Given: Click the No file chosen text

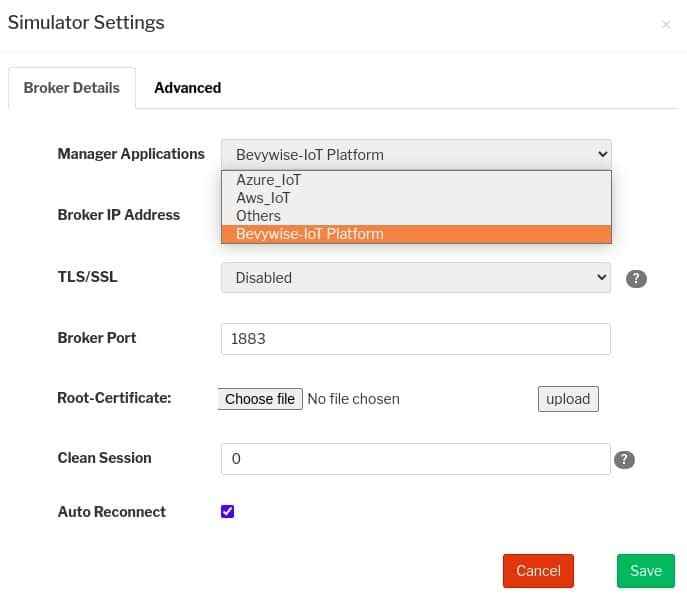Looking at the screenshot, I should point(353,399).
